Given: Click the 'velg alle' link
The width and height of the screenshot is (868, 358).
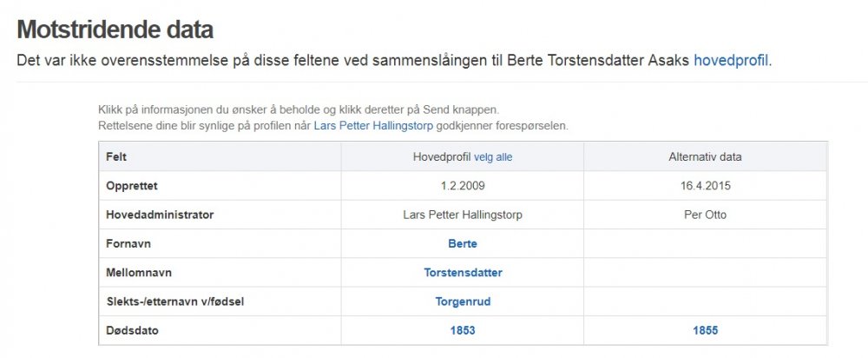Looking at the screenshot, I should (493, 157).
